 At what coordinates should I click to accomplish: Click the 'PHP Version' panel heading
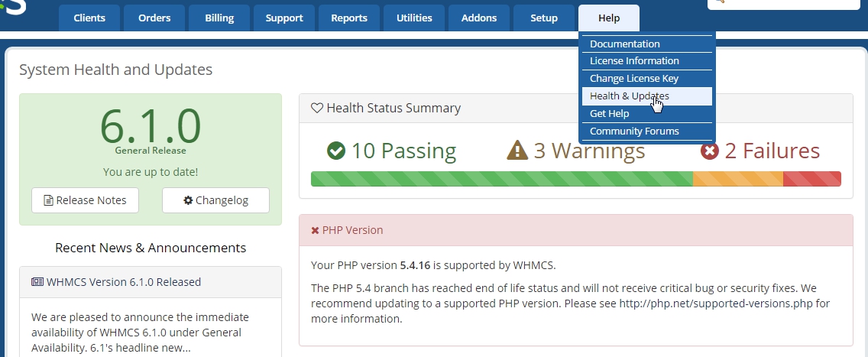pyautogui.click(x=353, y=230)
